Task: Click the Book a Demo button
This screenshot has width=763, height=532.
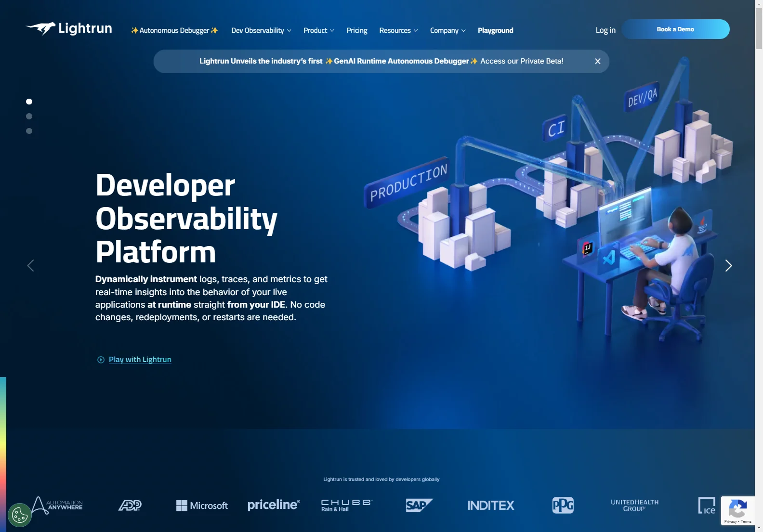Action: coord(675,29)
